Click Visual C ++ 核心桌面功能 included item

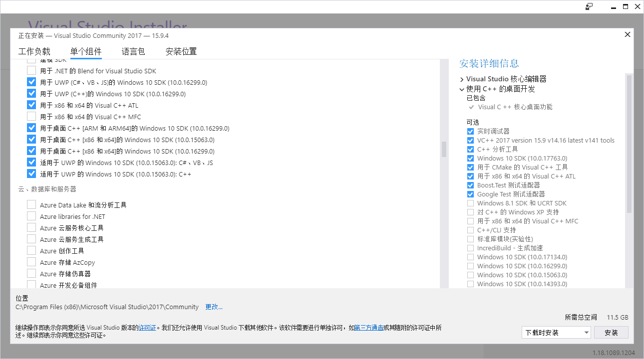point(515,107)
